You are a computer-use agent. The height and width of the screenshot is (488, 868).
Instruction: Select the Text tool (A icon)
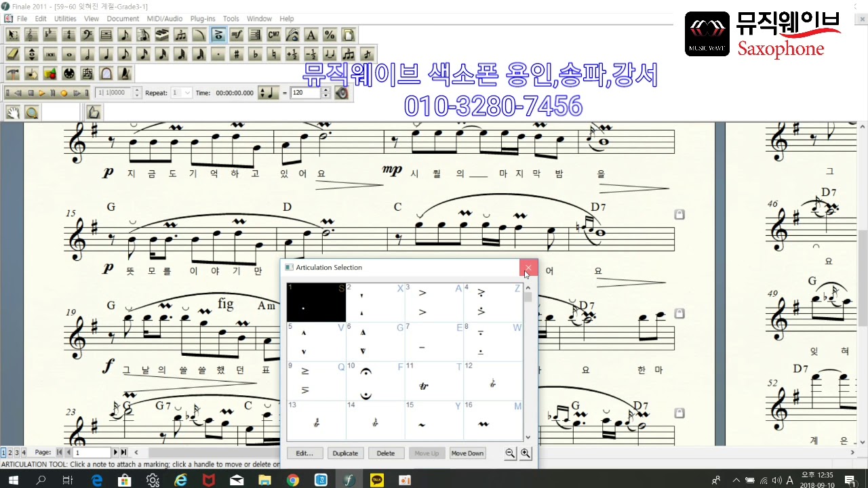(311, 35)
